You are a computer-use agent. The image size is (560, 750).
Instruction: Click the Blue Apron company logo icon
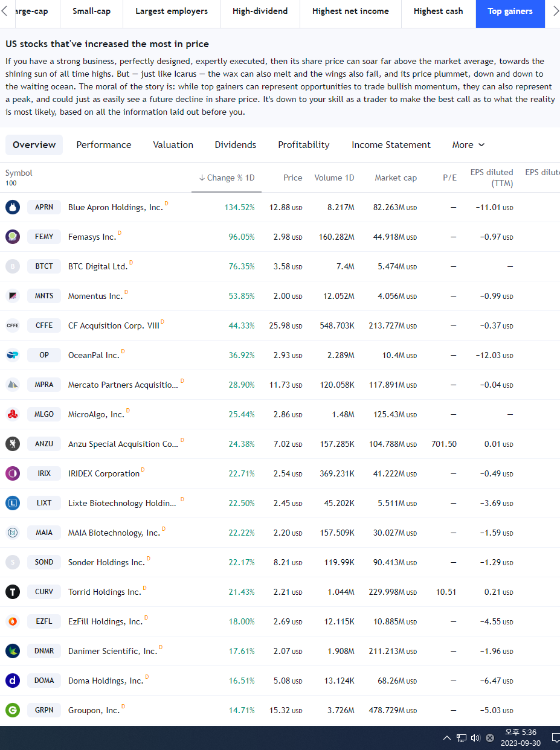click(x=13, y=207)
